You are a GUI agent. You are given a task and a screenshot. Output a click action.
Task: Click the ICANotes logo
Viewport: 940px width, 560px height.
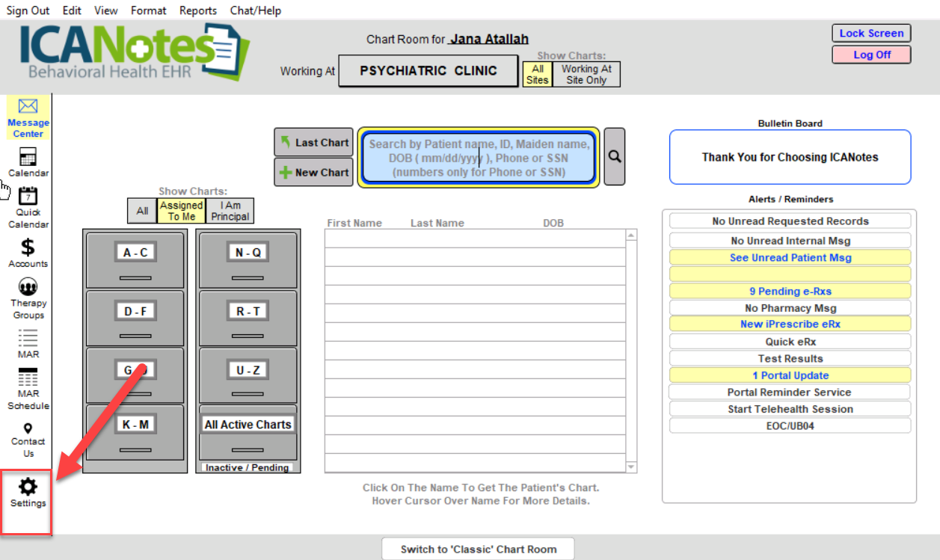pyautogui.click(x=135, y=51)
